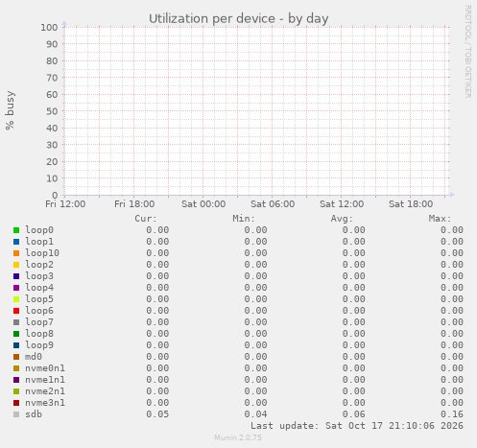Click the Sat 18:00 time label
The image size is (477, 448).
411,204
